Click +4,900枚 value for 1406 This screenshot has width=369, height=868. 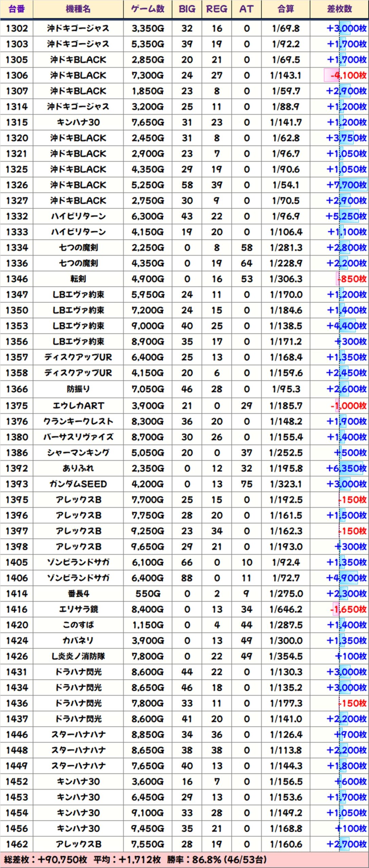346,578
